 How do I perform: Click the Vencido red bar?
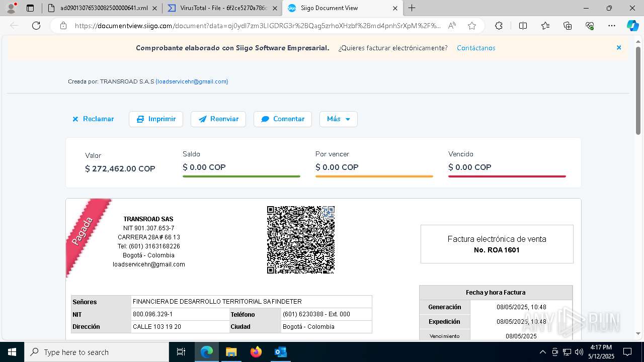pos(507,176)
